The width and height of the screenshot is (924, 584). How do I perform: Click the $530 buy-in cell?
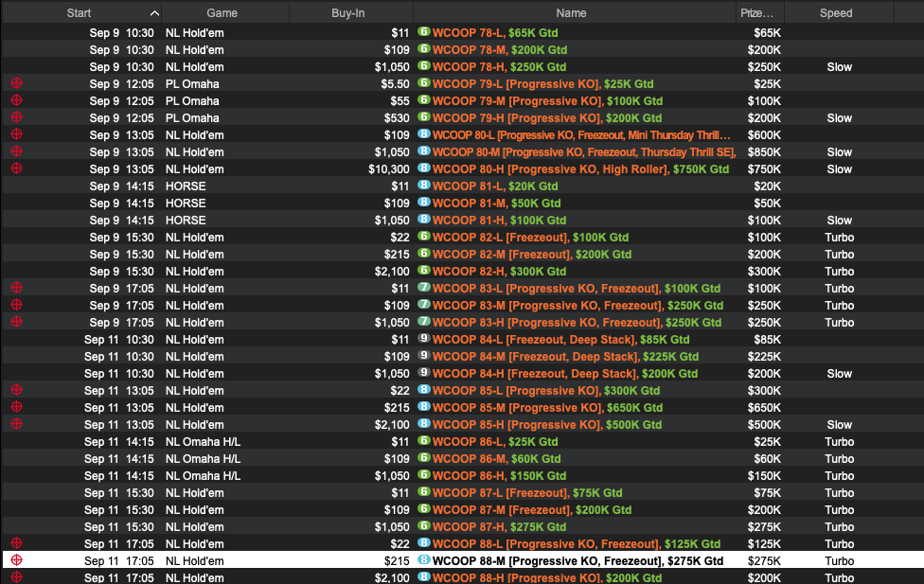click(397, 118)
